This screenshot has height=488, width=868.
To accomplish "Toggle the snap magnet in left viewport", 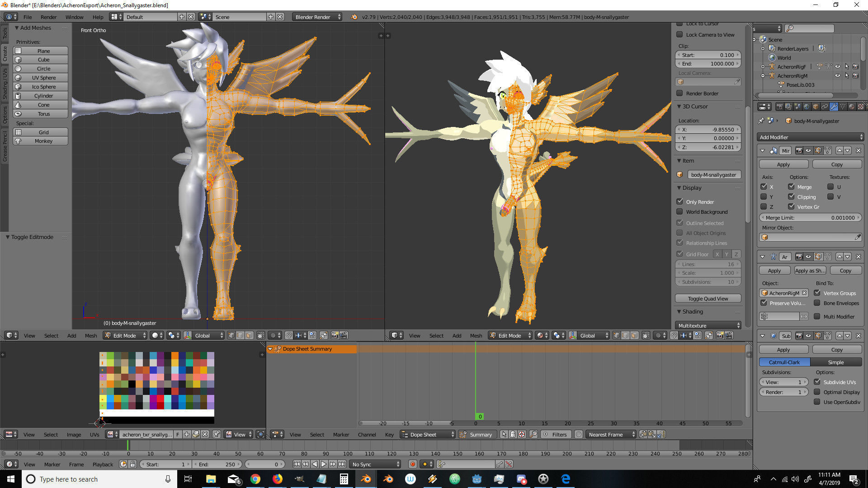I will click(288, 335).
